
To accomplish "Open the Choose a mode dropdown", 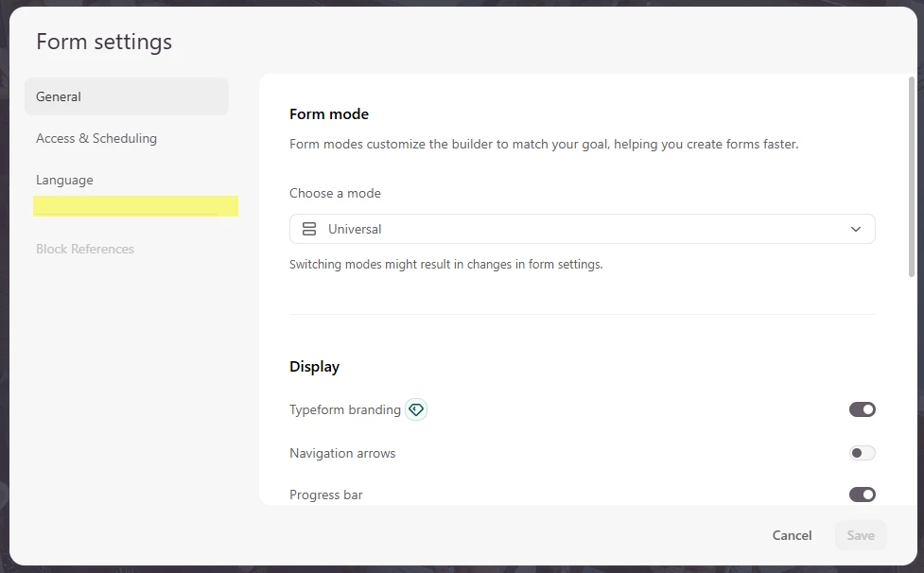I will click(x=583, y=229).
